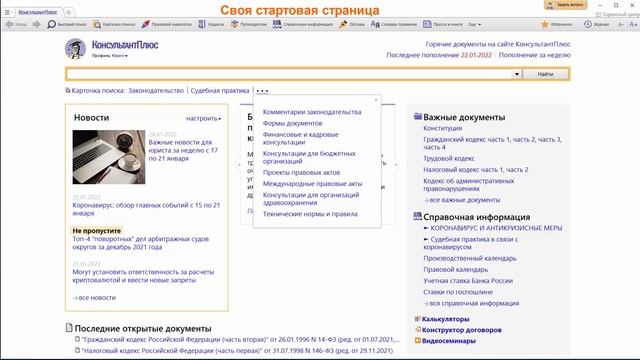The height and width of the screenshot is (360, 640).
Task: Close the sections popup menu
Action: pos(376,100)
